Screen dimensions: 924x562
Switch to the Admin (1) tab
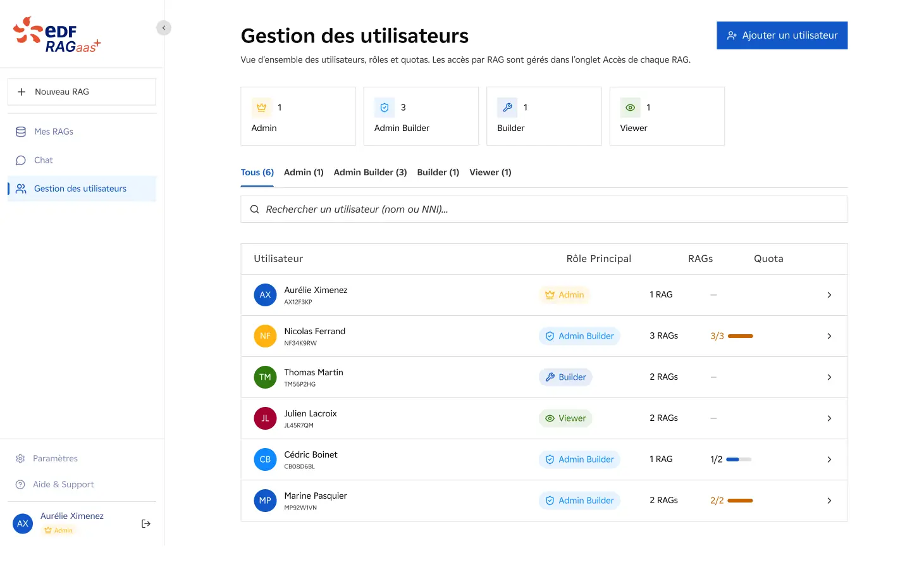[x=304, y=172]
